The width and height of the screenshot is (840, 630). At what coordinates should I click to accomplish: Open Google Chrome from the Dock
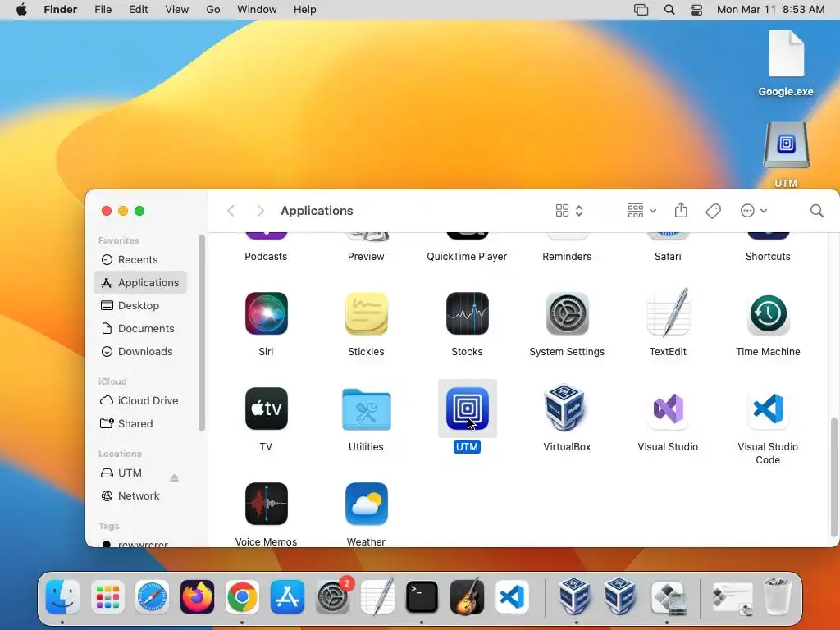242,597
